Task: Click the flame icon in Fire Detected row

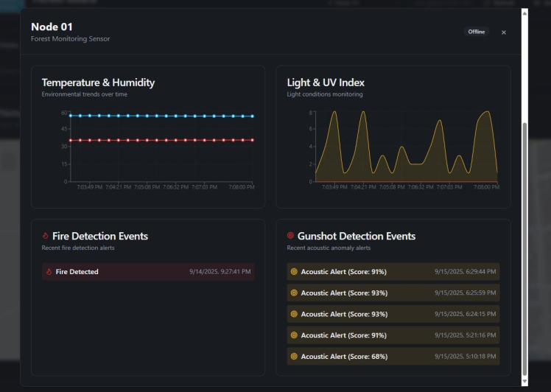Action: click(49, 272)
